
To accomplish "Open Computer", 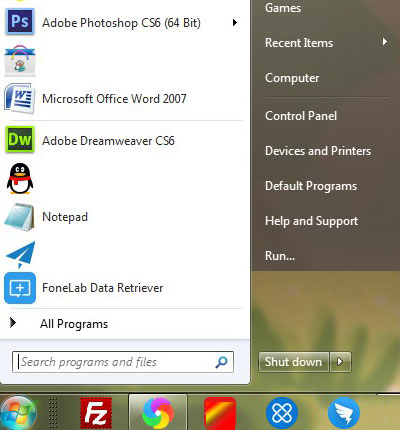I will [292, 78].
